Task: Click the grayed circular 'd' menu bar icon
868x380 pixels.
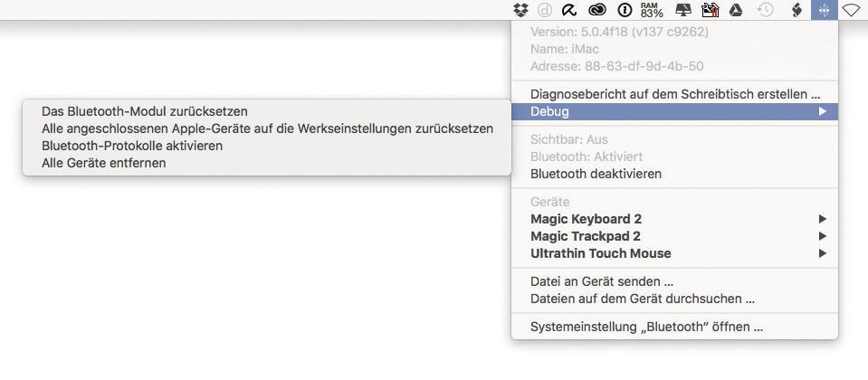Action: pos(544,10)
